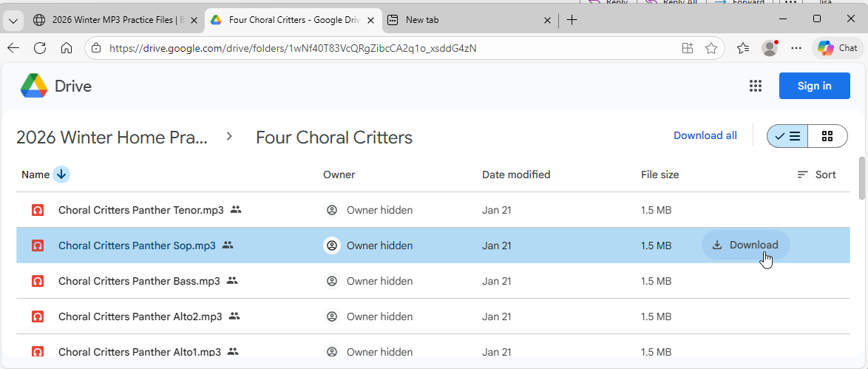The height and width of the screenshot is (369, 868).
Task: Click the browser profile avatar icon
Action: click(770, 48)
